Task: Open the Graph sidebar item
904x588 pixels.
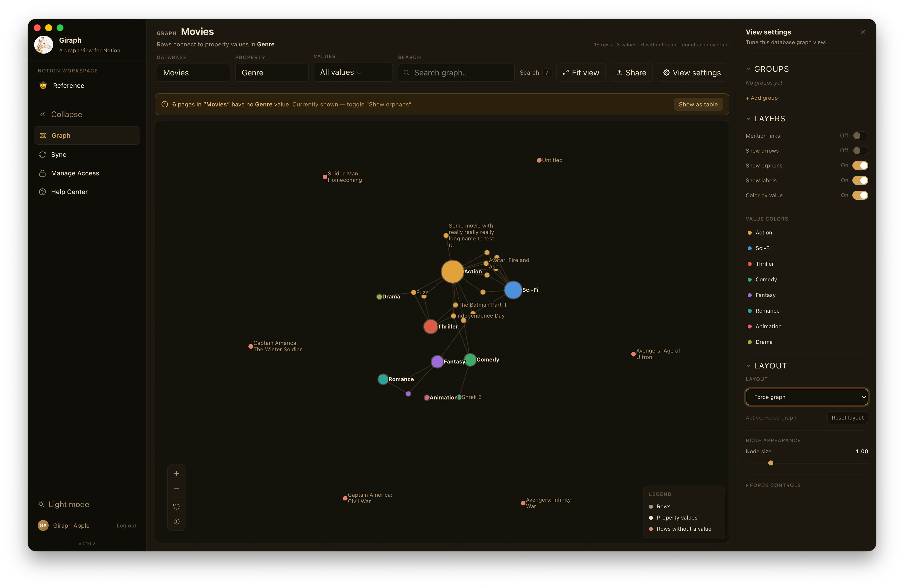Action: [x=87, y=136]
